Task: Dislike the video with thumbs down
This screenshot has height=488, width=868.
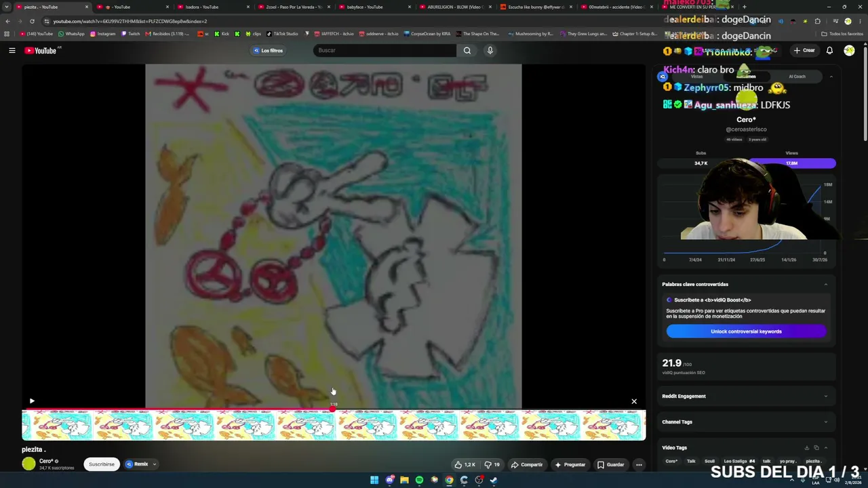Action: click(x=492, y=464)
